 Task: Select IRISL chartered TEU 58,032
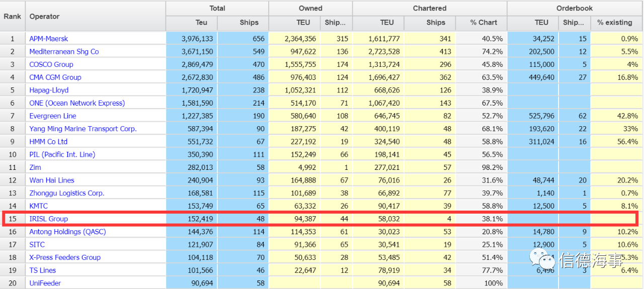389,219
